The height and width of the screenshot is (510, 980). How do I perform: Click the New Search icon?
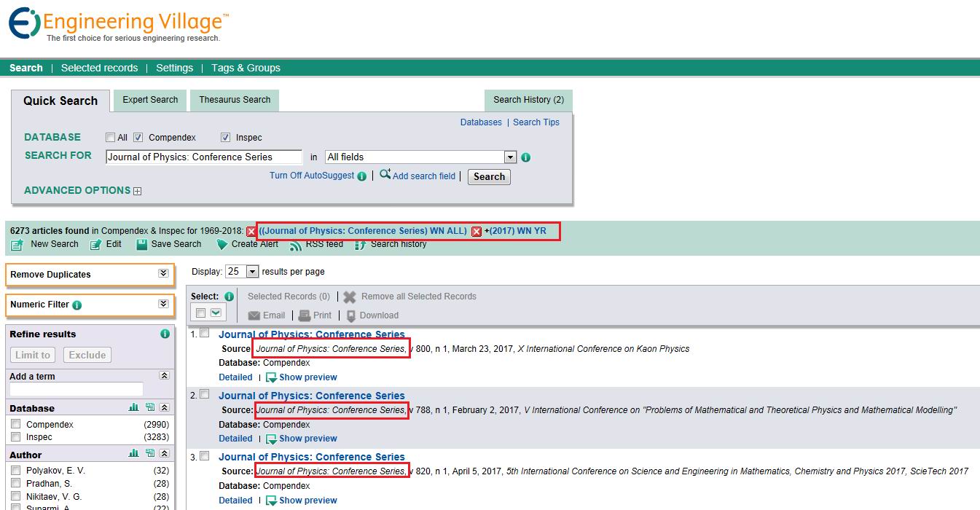click(x=17, y=245)
